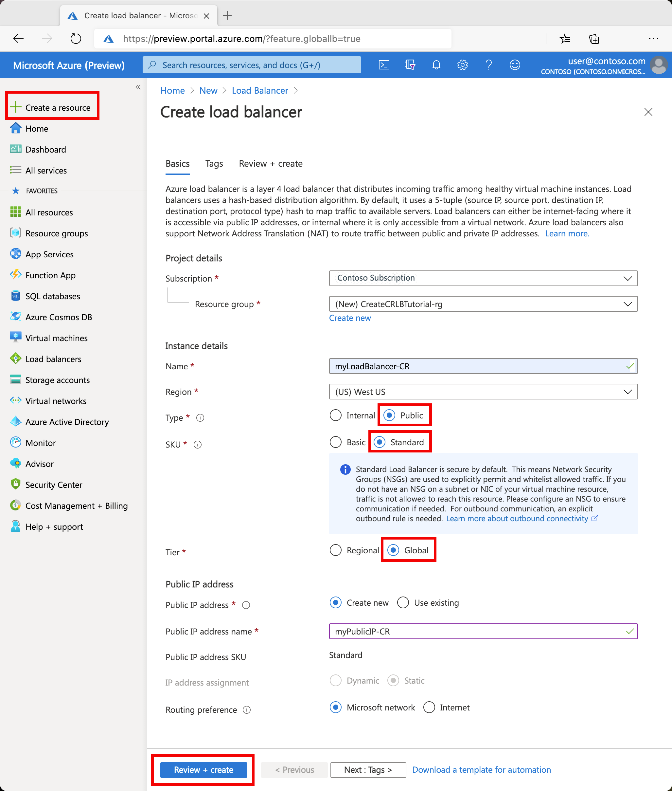Click the help question mark icon
The height and width of the screenshot is (791, 672).
(x=488, y=65)
